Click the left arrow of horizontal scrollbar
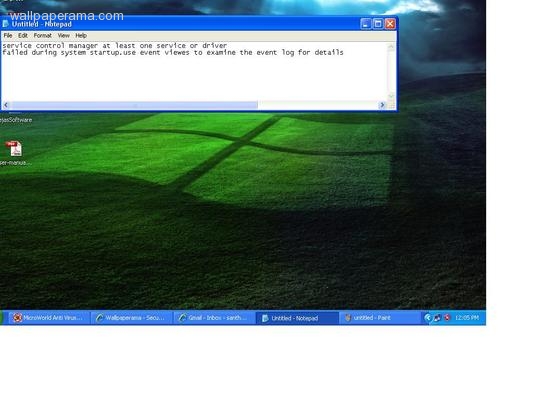Viewport: 533px width, 400px height. coord(6,105)
